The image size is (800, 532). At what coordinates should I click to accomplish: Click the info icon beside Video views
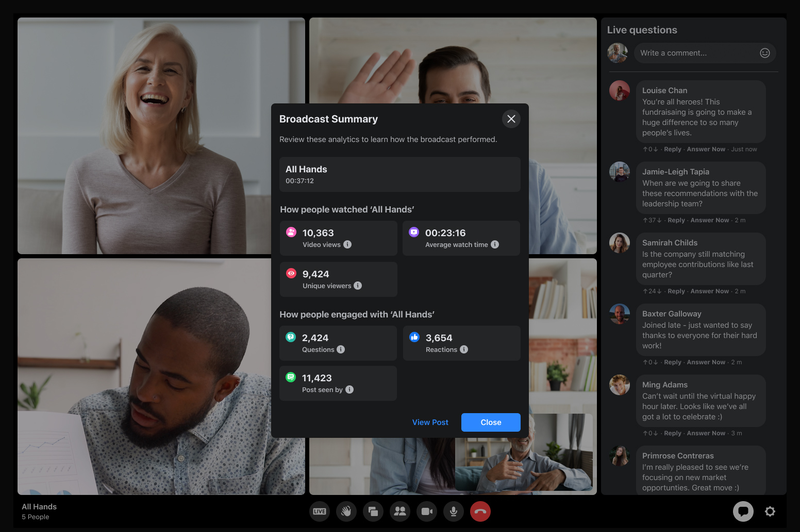click(348, 244)
